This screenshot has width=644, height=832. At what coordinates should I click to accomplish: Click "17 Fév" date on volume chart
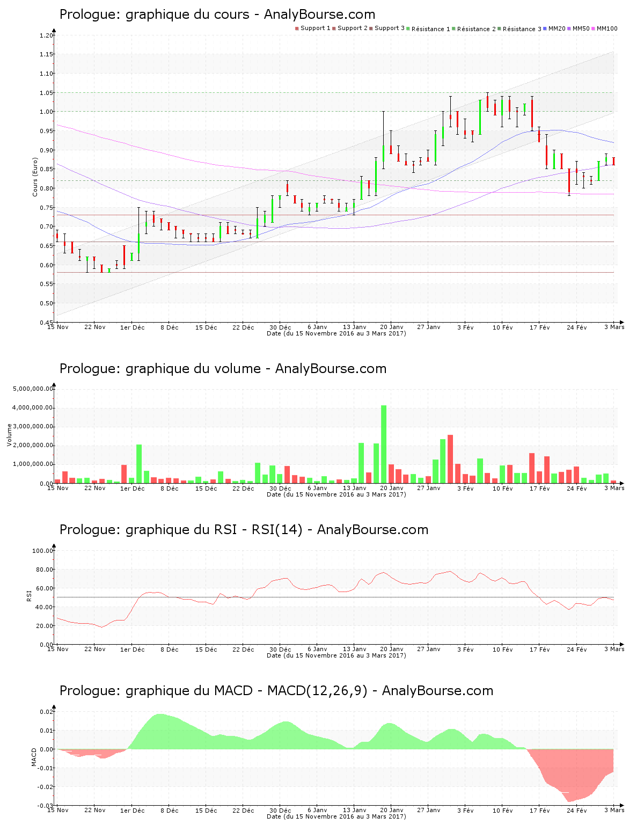540,488
